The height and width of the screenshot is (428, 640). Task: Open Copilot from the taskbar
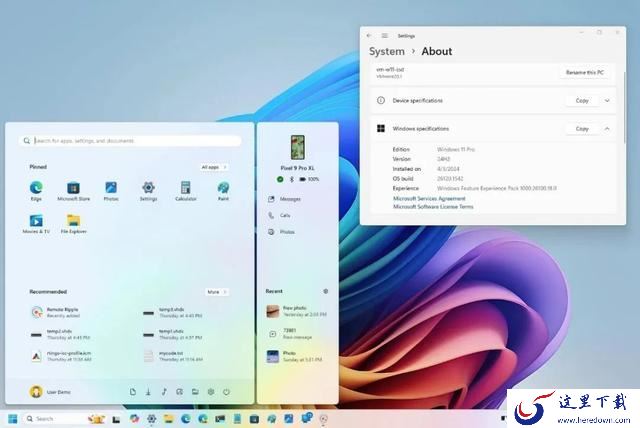coord(134,419)
